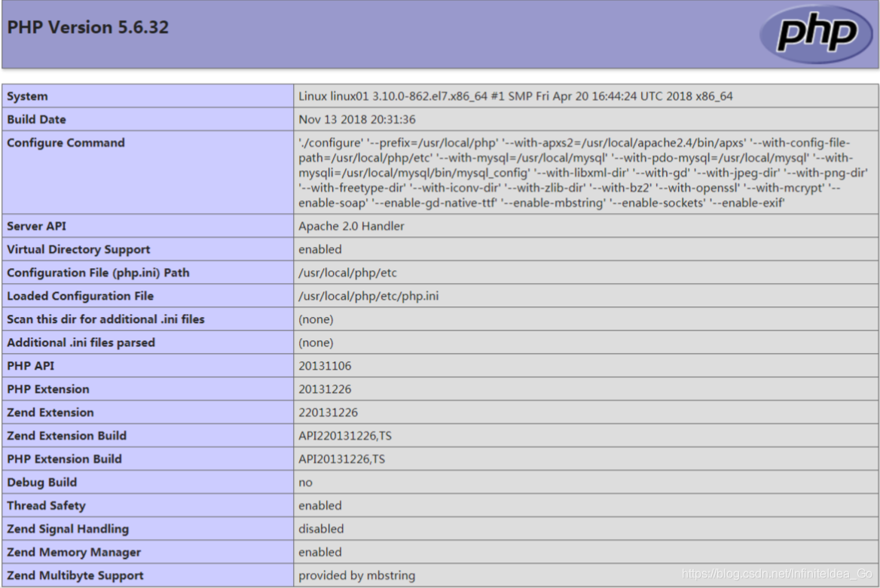Select the provided by mbstring value
Viewport: 880px width, 588px height.
[357, 576]
